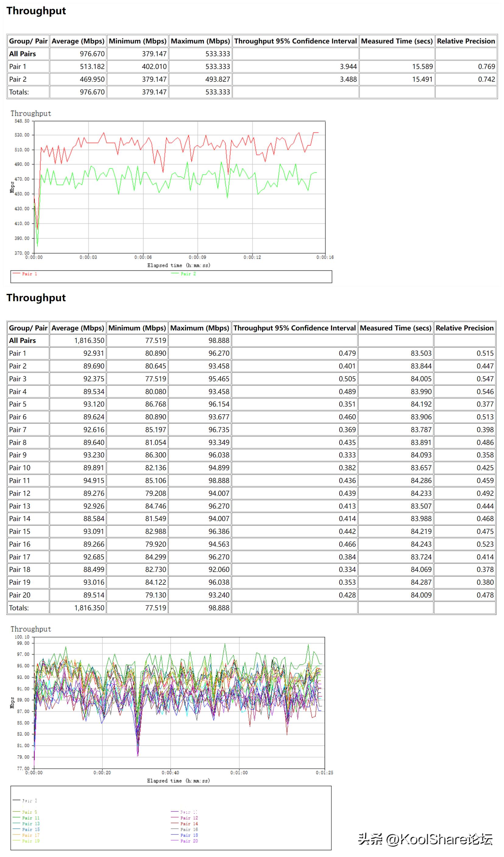Viewport: 504px width, 857px height.
Task: Click the "Throughput 95% Confidence Interval" header in the first table
Action: pos(295,41)
